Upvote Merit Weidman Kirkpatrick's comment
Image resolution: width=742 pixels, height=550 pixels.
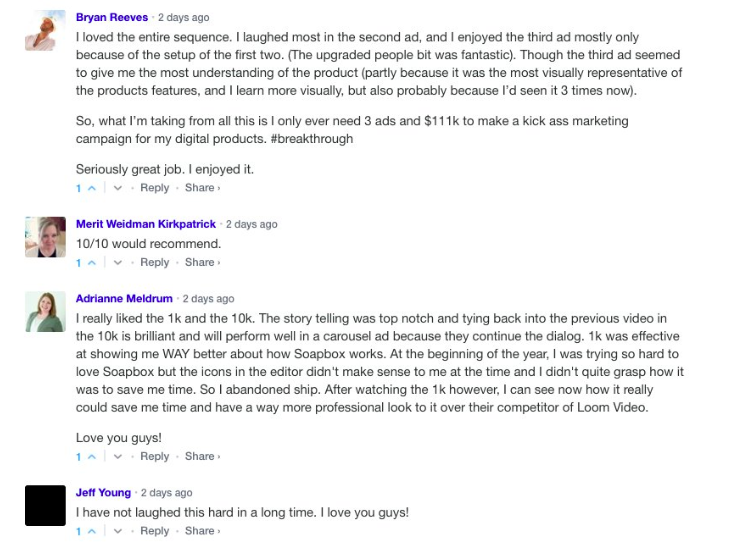(x=92, y=263)
